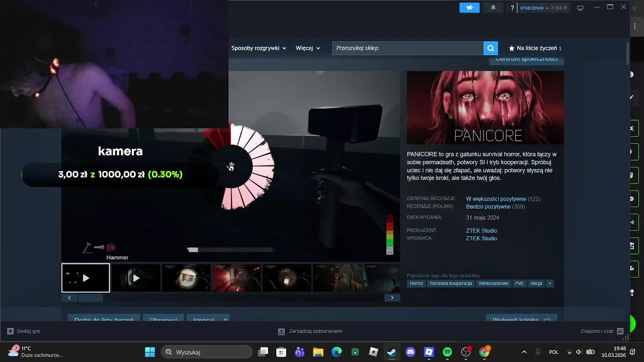Viewport: 644px width, 362px height.
Task: Click the Zarządzaj pobieraniem download icon
Action: (x=281, y=331)
